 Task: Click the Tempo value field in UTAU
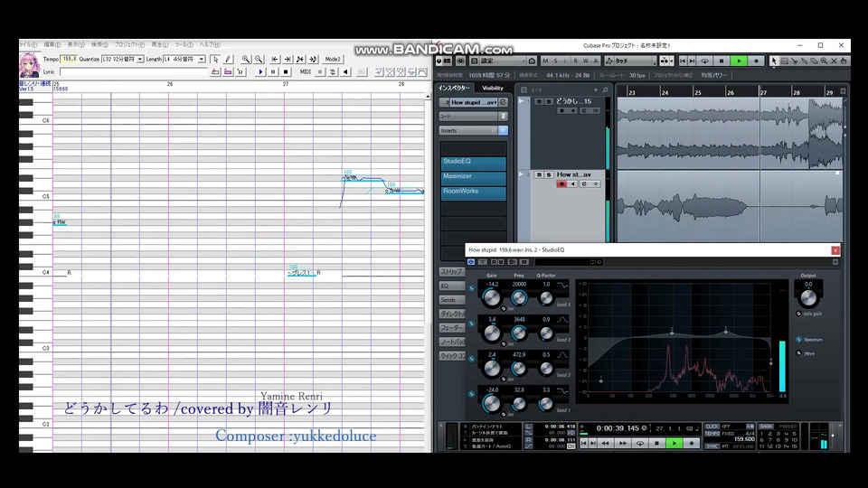tap(69, 60)
